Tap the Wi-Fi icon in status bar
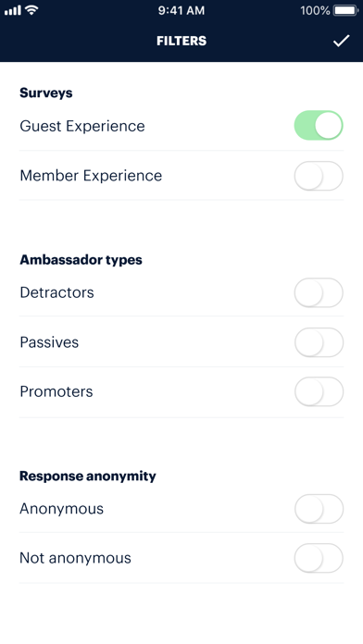363x644 pixels. (31, 10)
